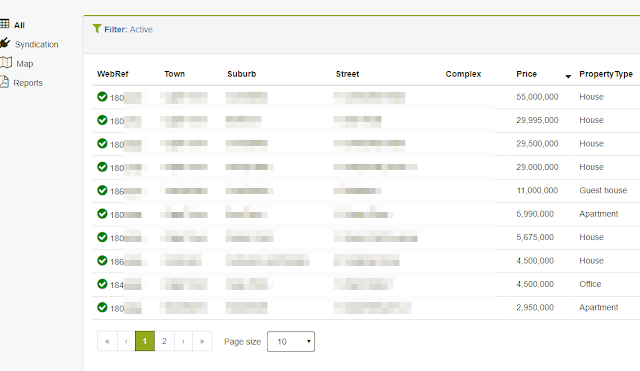Click the green filter funnel icon
The height and width of the screenshot is (371, 640).
(97, 28)
